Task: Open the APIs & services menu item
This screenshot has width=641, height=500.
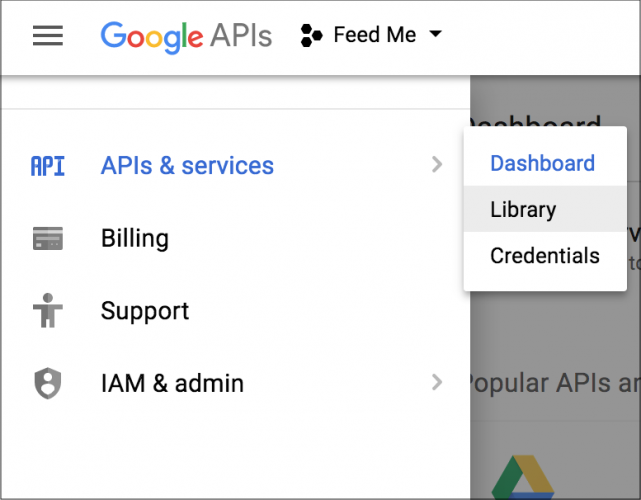Action: 235,165
